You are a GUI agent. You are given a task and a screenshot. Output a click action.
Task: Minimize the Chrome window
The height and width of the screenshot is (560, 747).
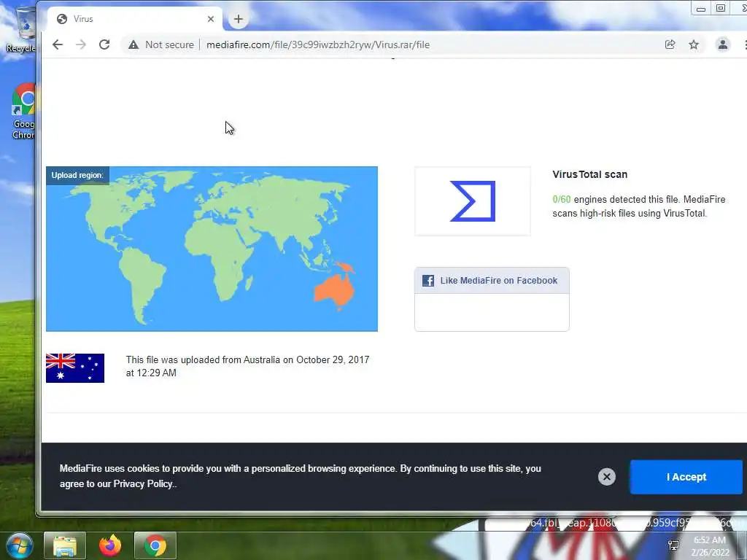tap(701, 9)
